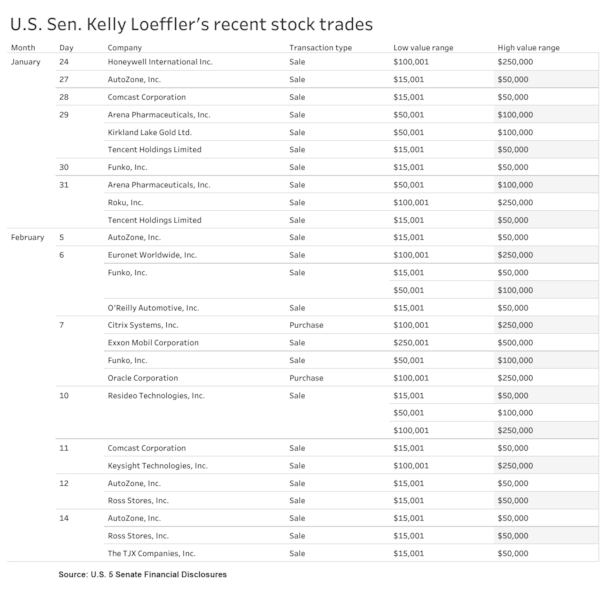
Task: Select the Company column header
Action: 124,48
